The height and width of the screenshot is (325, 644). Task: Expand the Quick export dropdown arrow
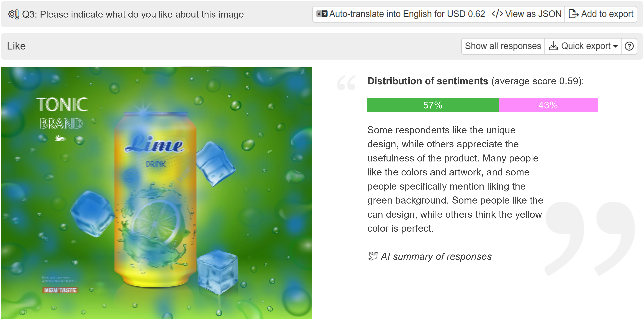[615, 46]
